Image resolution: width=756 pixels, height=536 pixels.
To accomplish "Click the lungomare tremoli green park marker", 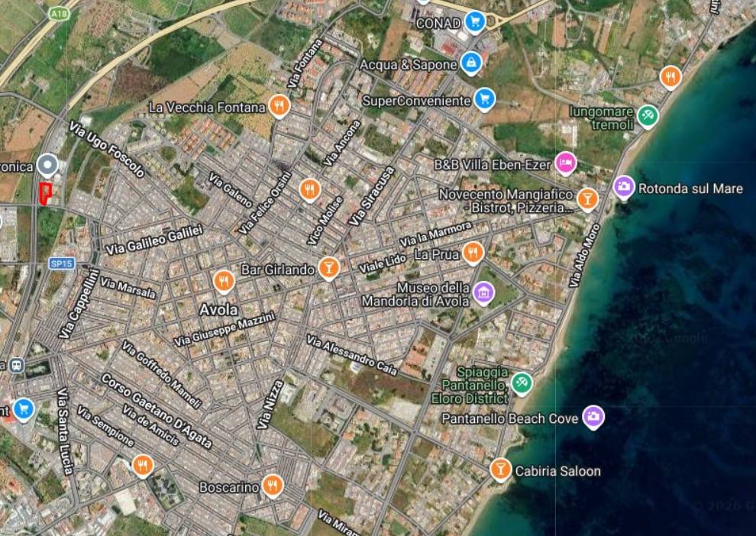I will (648, 115).
